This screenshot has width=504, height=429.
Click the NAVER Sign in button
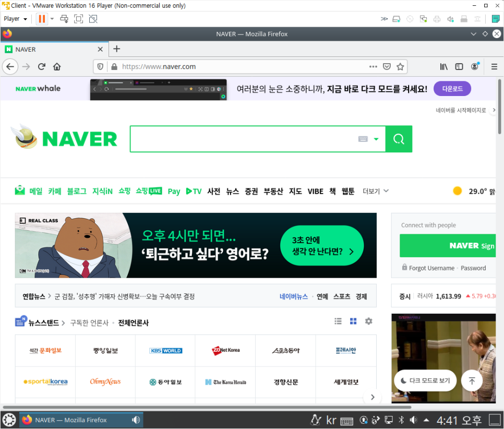coord(448,246)
